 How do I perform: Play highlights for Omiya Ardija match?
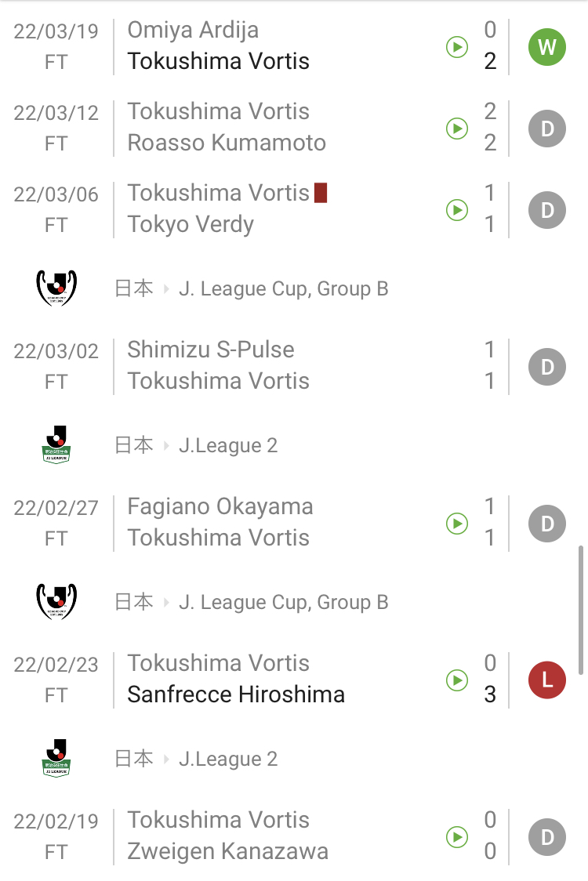pyautogui.click(x=457, y=47)
